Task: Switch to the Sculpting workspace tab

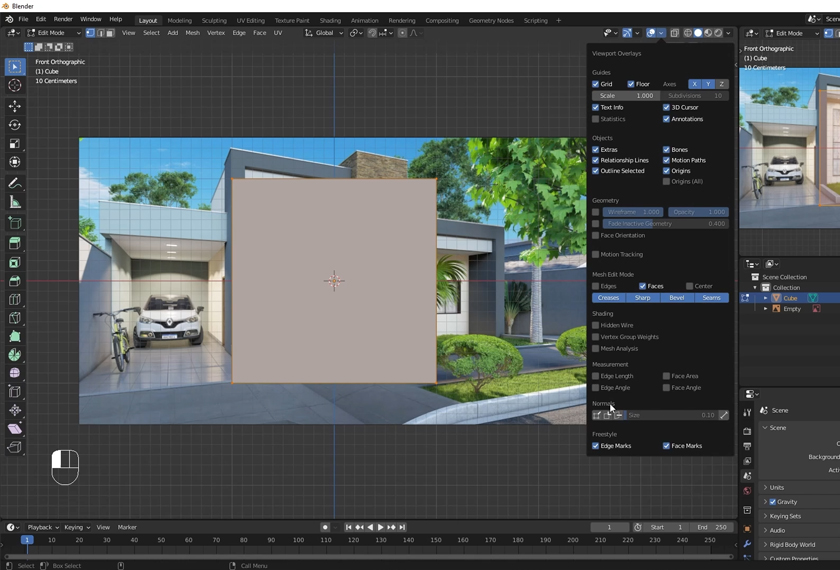Action: point(214,20)
